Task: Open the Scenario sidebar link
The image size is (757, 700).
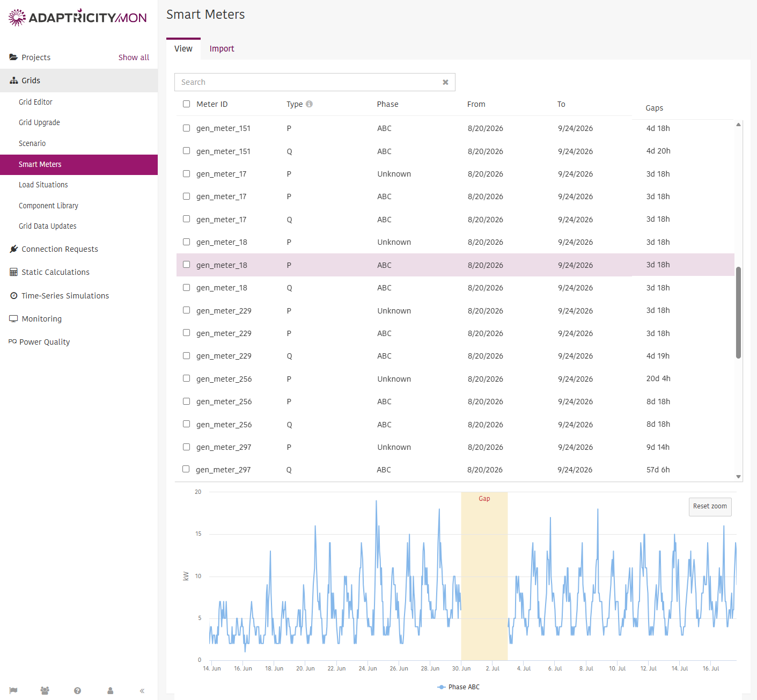Action: coord(32,143)
